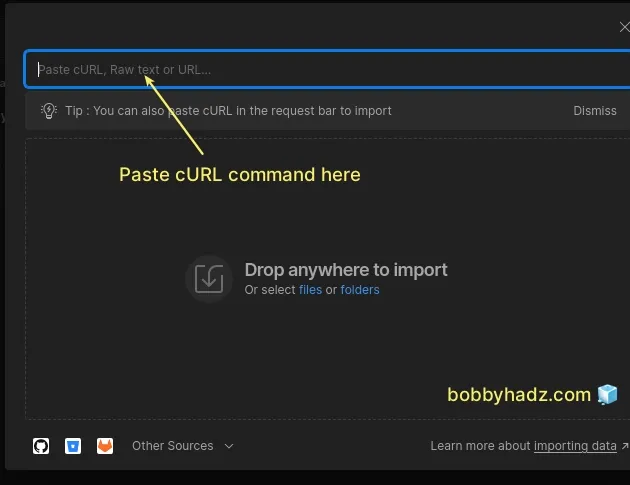Close the import dialog with the X
The height and width of the screenshot is (485, 630).
point(624,28)
